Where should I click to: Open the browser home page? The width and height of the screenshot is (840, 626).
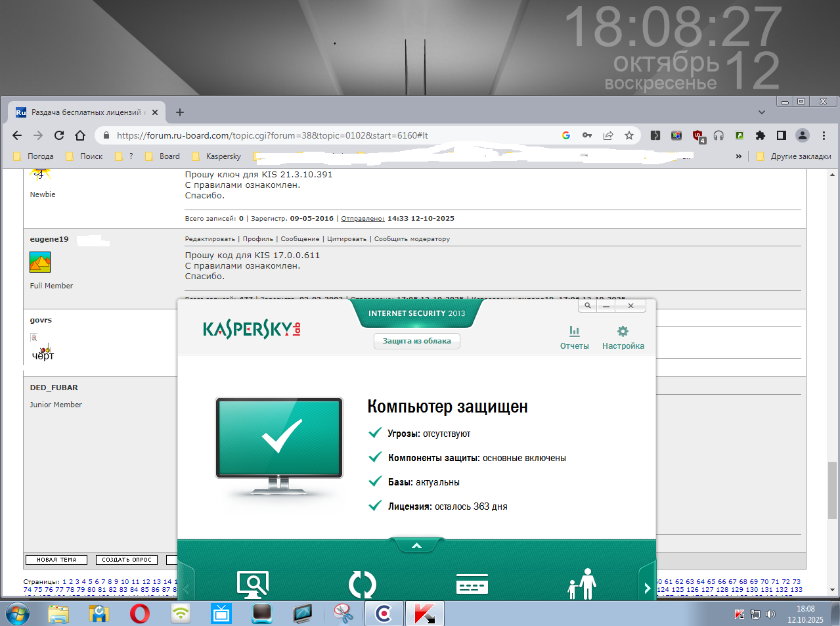80,135
